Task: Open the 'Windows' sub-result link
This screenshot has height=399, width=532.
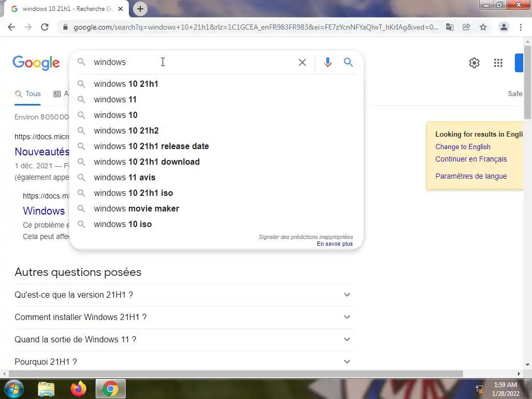Action: 44,211
